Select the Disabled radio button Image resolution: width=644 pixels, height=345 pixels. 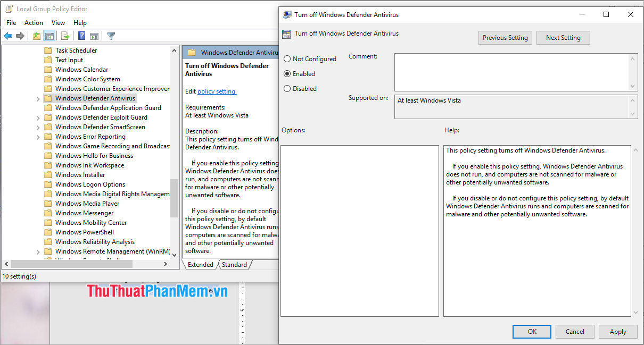(x=287, y=88)
